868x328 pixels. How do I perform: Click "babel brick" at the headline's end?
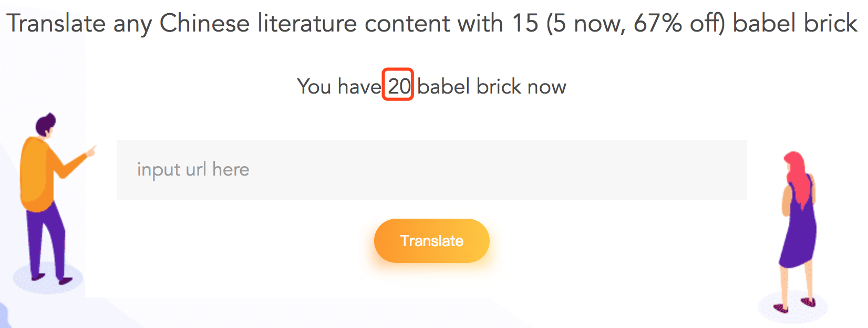pyautogui.click(x=794, y=24)
